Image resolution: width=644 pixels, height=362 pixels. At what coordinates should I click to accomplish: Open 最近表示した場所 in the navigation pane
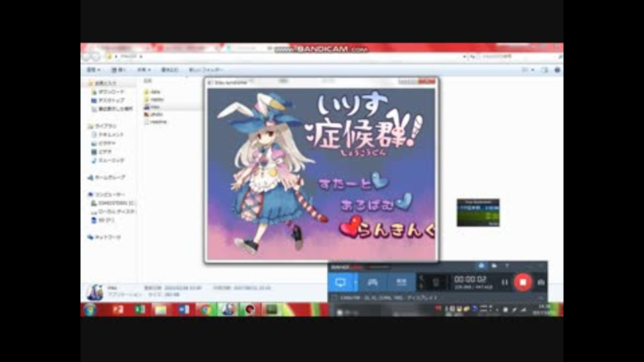(x=112, y=109)
